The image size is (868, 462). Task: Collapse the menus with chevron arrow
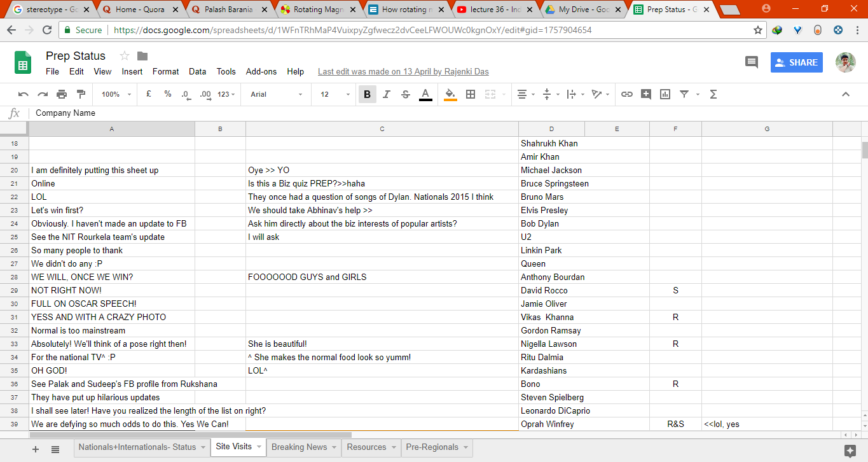click(846, 94)
